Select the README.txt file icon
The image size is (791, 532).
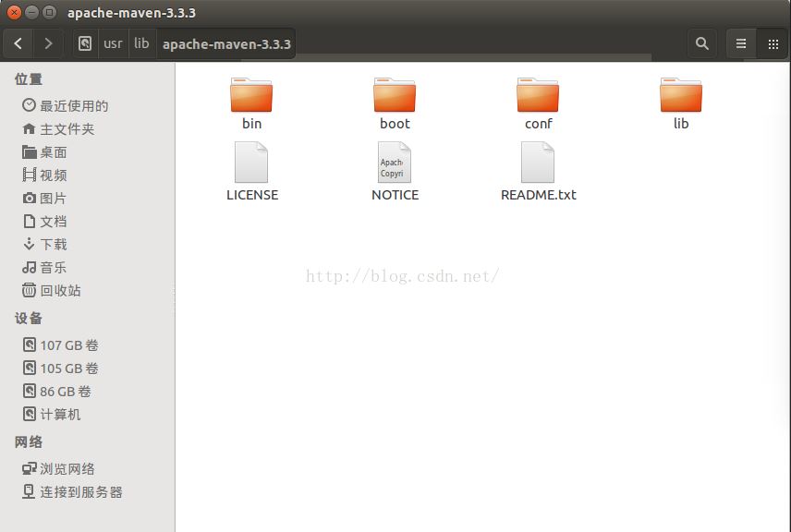pyautogui.click(x=538, y=162)
